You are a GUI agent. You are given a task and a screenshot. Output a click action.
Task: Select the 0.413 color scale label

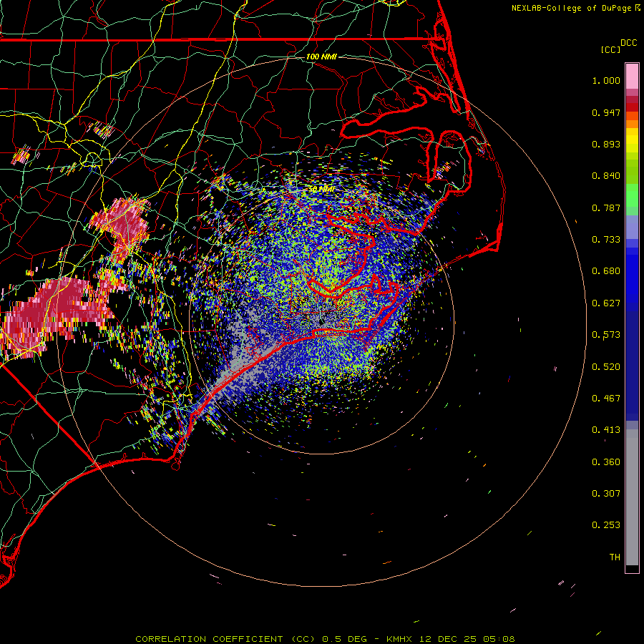(x=606, y=430)
